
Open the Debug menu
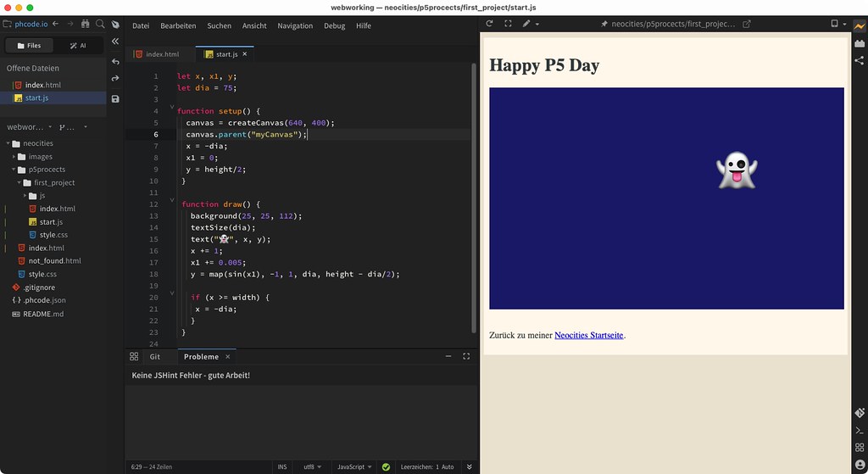334,25
